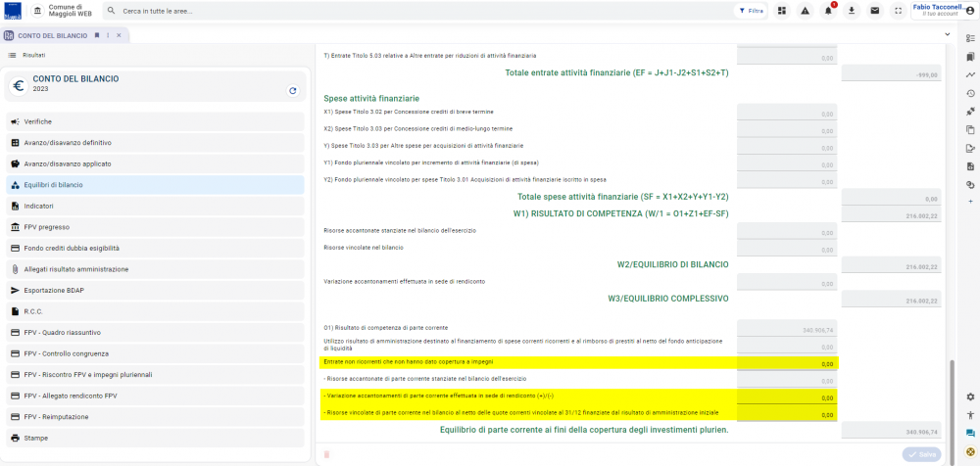The image size is (980, 466).
Task: Open the Indicatori section
Action: click(x=155, y=206)
